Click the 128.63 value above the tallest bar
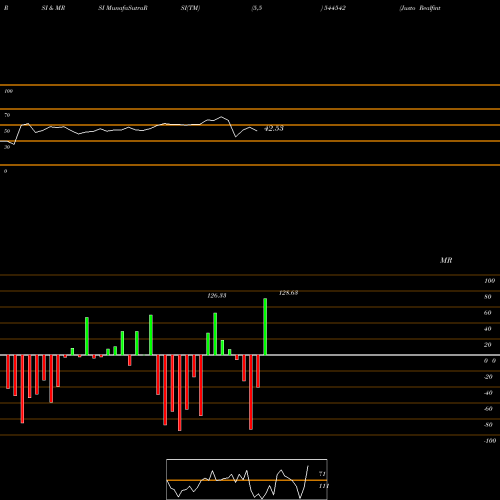500x500 pixels. pyautogui.click(x=288, y=293)
